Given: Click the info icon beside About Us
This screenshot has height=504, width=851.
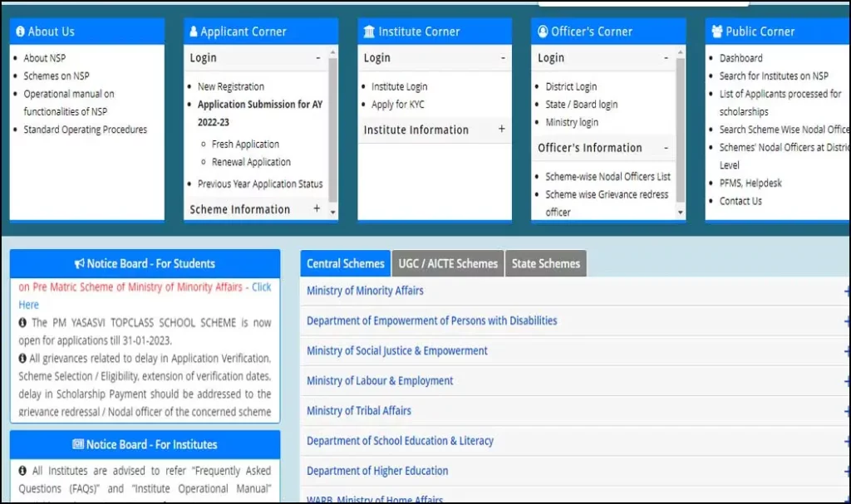Looking at the screenshot, I should click(20, 32).
